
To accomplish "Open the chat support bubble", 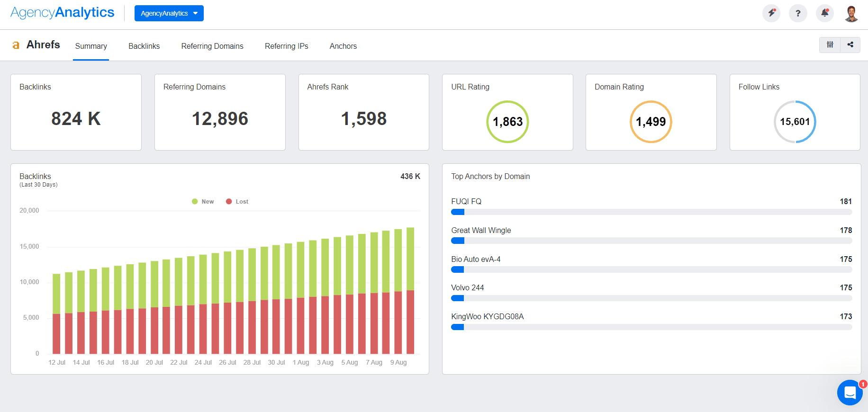I will 850,393.
